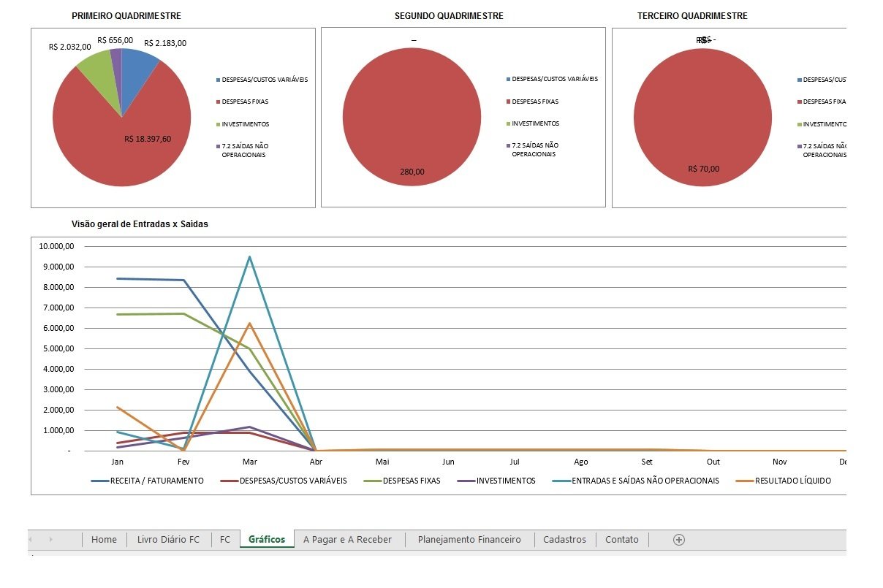
Task: Select Visão geral de Entradas x Saídas title
Action: click(x=140, y=224)
